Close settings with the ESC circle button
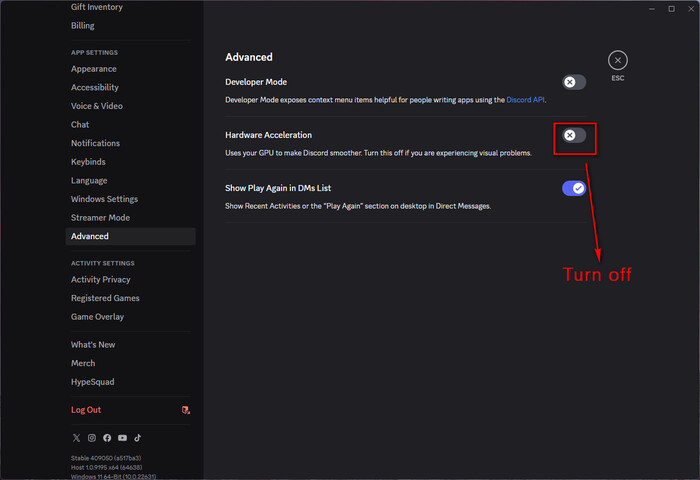Image resolution: width=700 pixels, height=480 pixels. pyautogui.click(x=617, y=60)
